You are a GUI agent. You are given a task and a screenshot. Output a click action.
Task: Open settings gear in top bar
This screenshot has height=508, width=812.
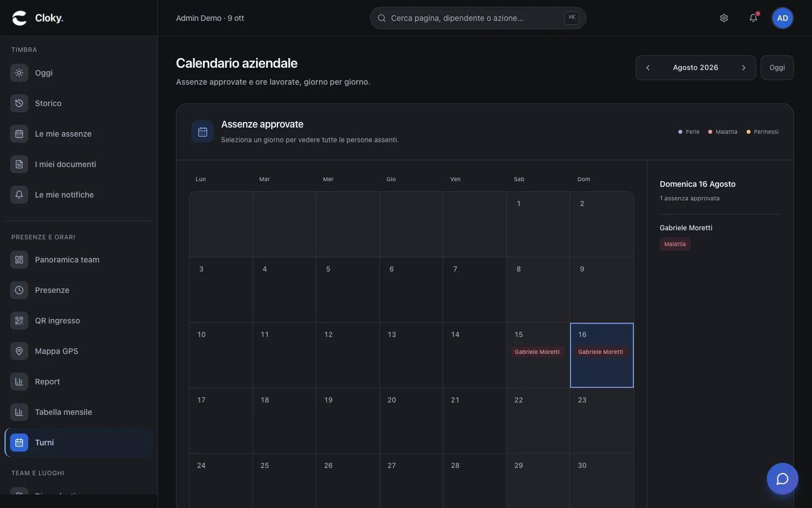(x=724, y=18)
